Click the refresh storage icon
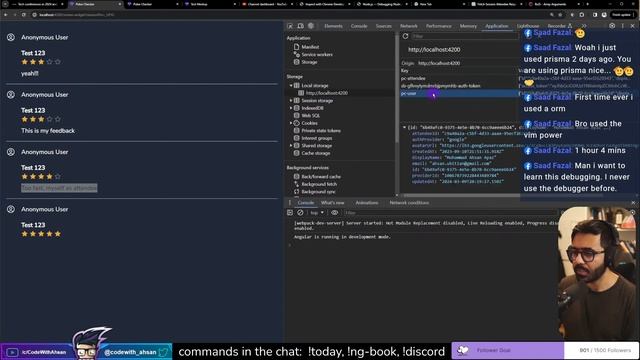The image size is (640, 360). (405, 36)
